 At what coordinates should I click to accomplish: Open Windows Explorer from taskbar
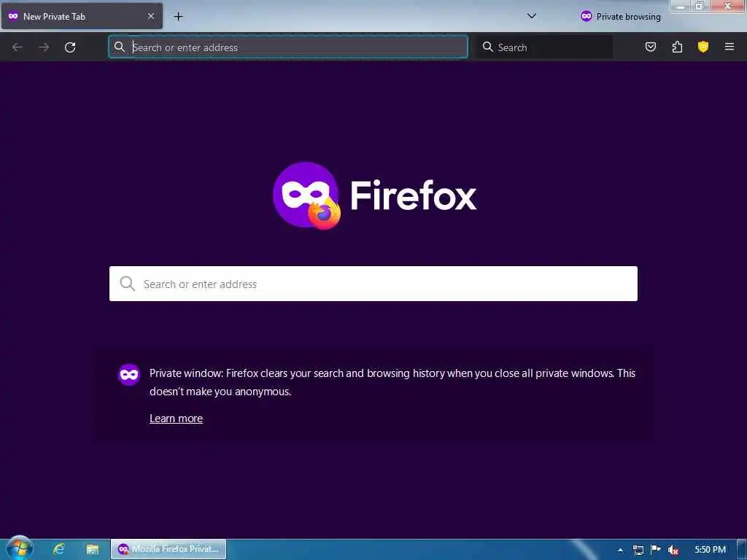(x=93, y=549)
